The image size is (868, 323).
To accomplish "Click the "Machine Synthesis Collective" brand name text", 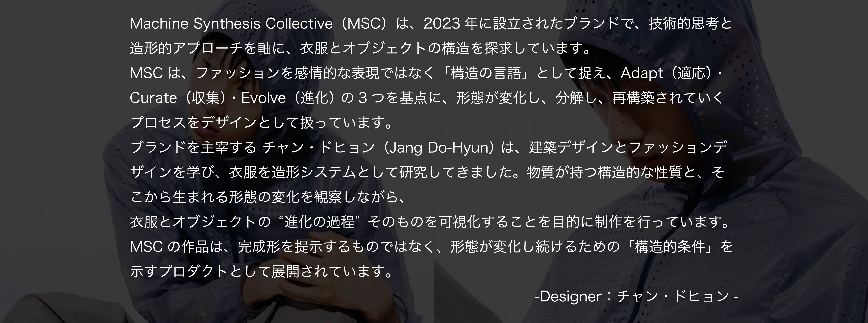I will coord(231,24).
